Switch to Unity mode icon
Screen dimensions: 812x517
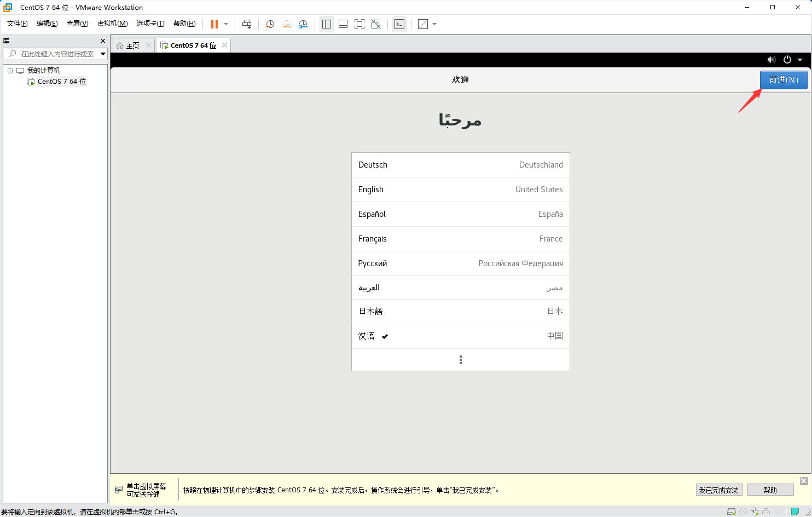click(x=376, y=24)
